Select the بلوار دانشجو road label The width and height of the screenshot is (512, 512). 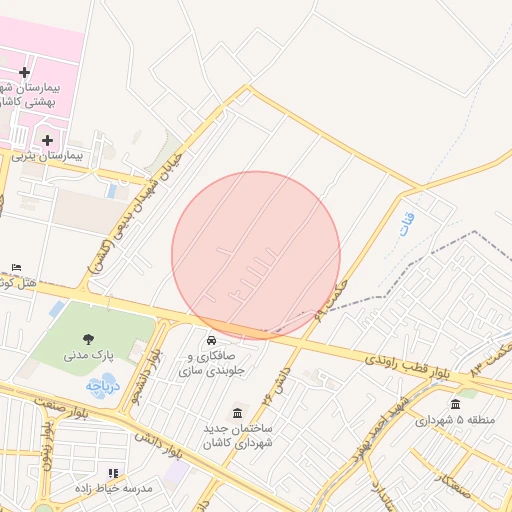[x=146, y=377]
